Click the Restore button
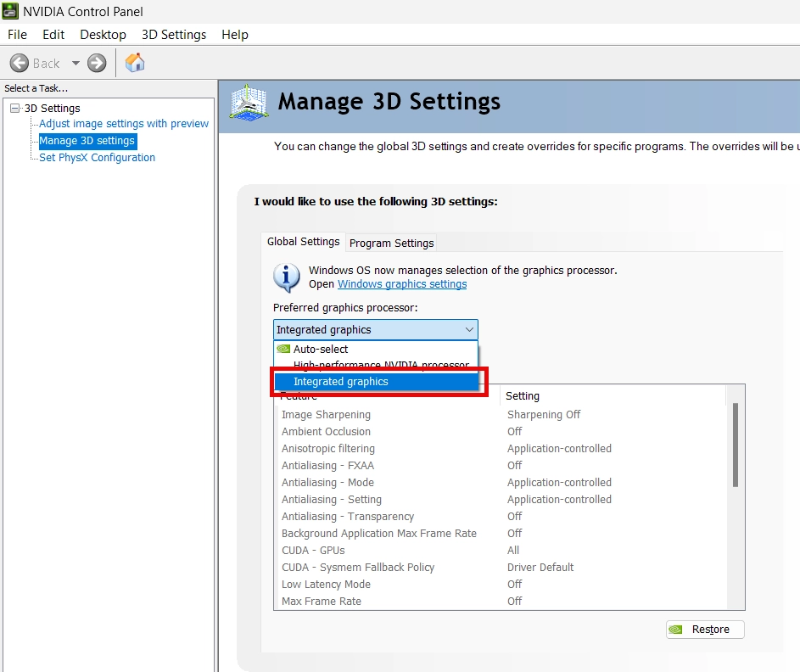The width and height of the screenshot is (800, 672). point(705,630)
